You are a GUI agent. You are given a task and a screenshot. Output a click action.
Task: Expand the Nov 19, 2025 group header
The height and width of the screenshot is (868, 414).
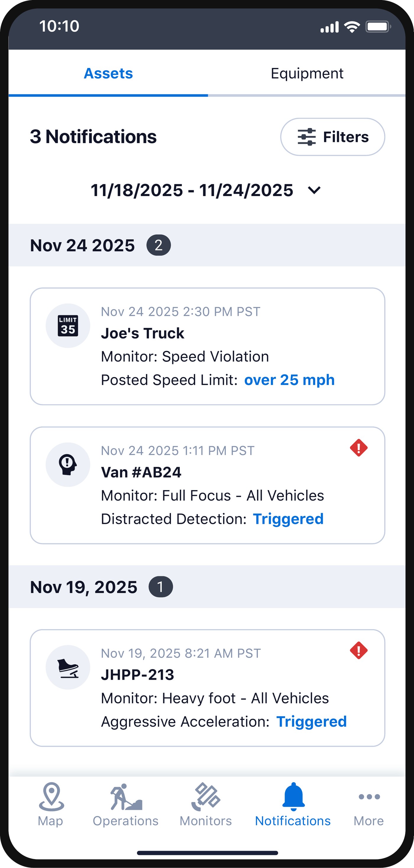[x=84, y=587]
